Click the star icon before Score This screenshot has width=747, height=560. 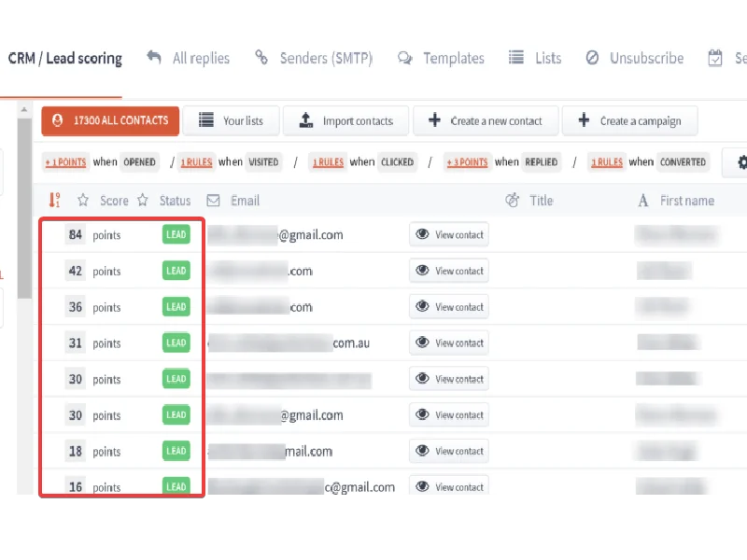pos(83,200)
